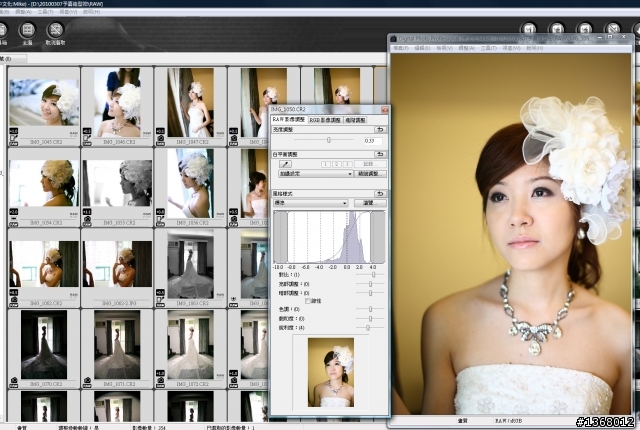This screenshot has width=640, height=430.
Task: Click the shadow adjustment slider handle
Action: (371, 293)
